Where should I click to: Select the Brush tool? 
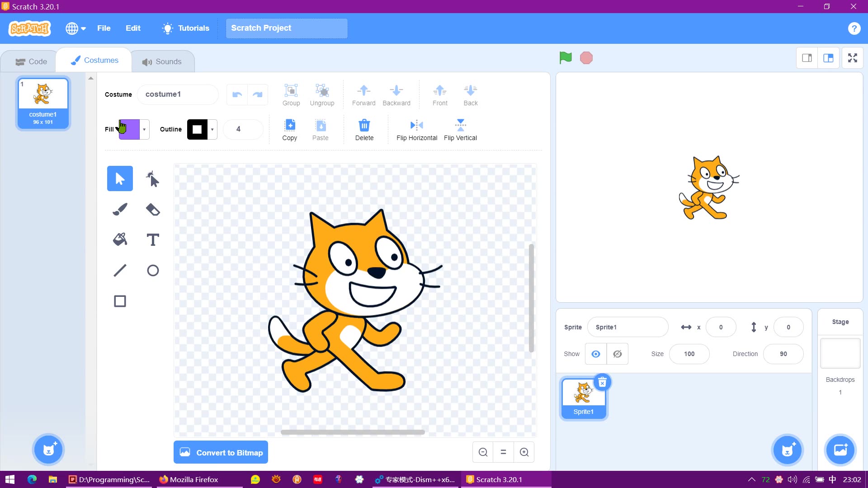pyautogui.click(x=119, y=209)
